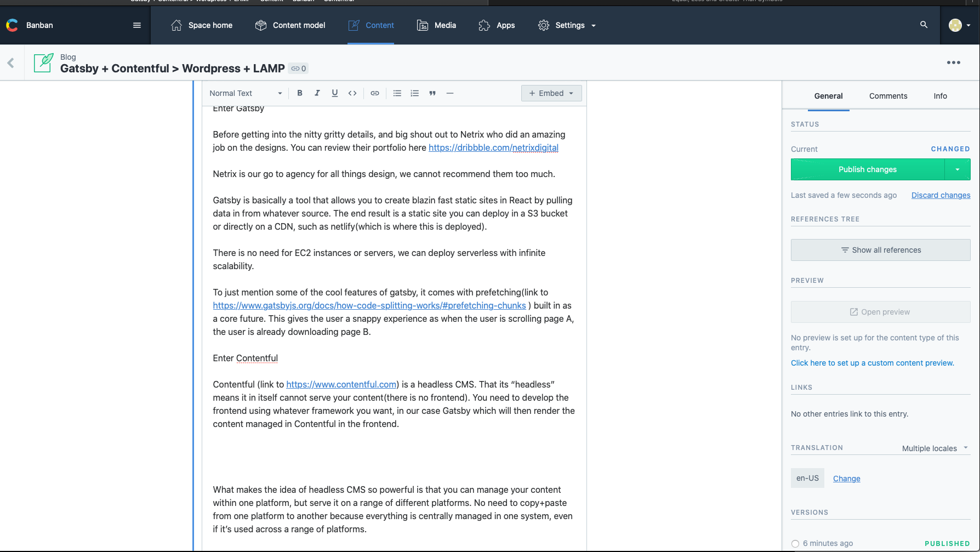The width and height of the screenshot is (980, 552).
Task: Click 'No other entries link to this entry.'
Action: (850, 414)
